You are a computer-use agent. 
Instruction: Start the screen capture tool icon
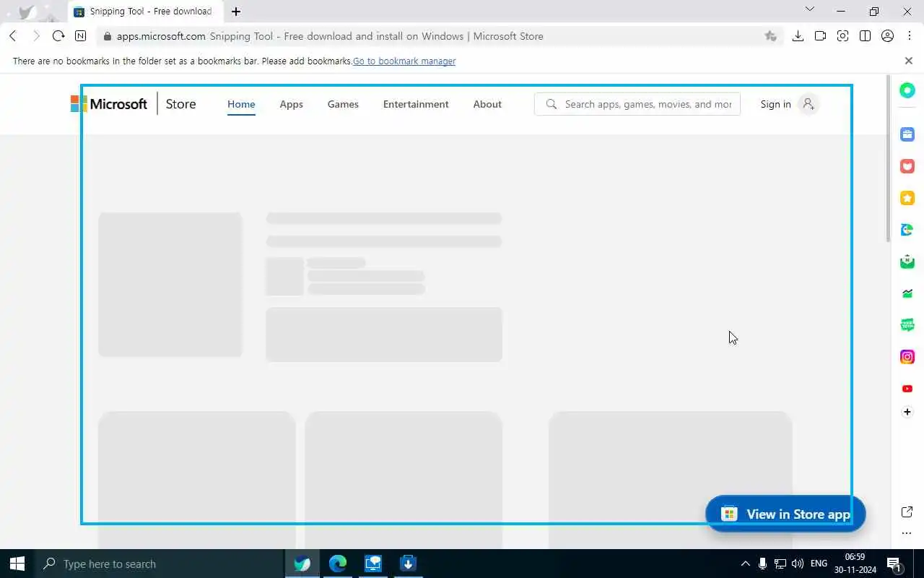click(842, 36)
